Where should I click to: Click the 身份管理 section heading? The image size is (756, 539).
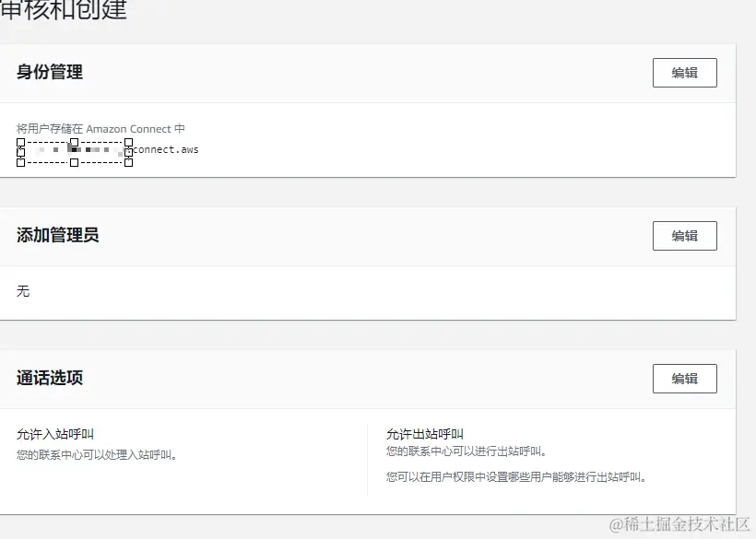(x=50, y=72)
